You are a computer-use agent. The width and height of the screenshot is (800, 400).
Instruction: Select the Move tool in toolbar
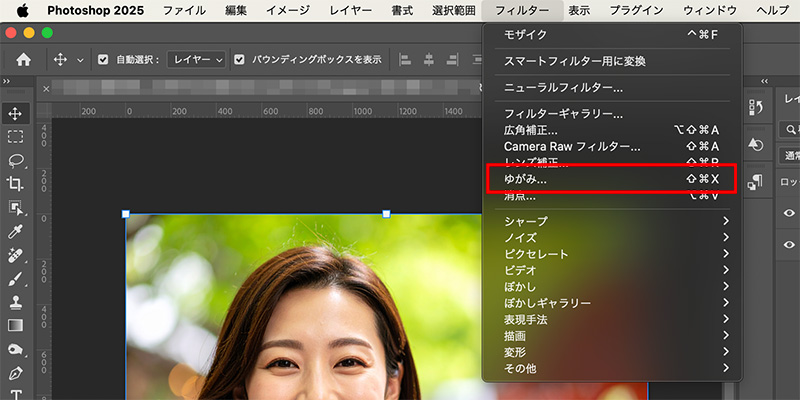point(15,113)
